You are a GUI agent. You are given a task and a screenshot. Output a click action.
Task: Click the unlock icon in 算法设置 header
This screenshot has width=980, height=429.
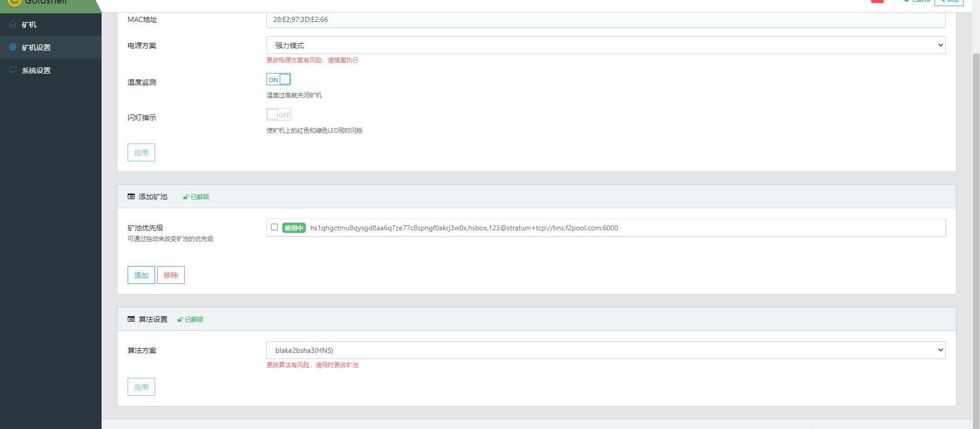pyautogui.click(x=180, y=320)
